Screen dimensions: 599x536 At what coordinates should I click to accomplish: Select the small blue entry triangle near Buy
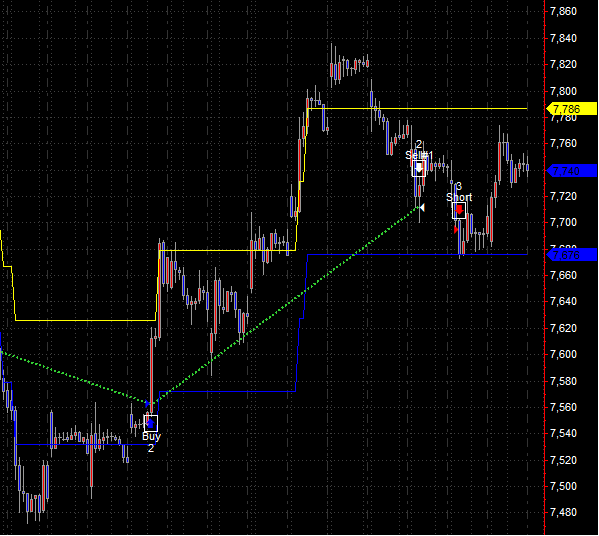point(147,403)
